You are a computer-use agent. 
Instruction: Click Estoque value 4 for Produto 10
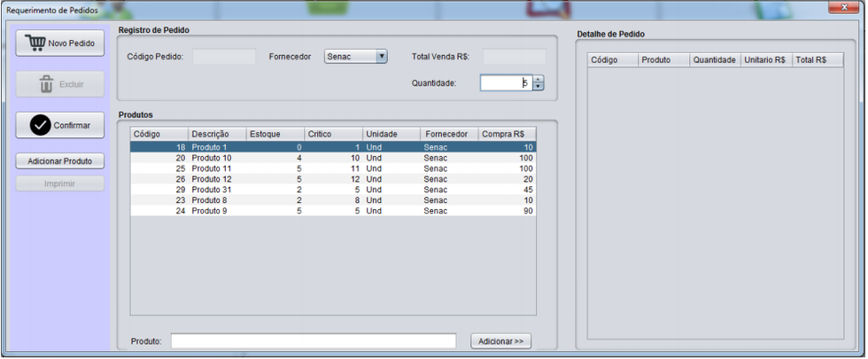coord(299,158)
